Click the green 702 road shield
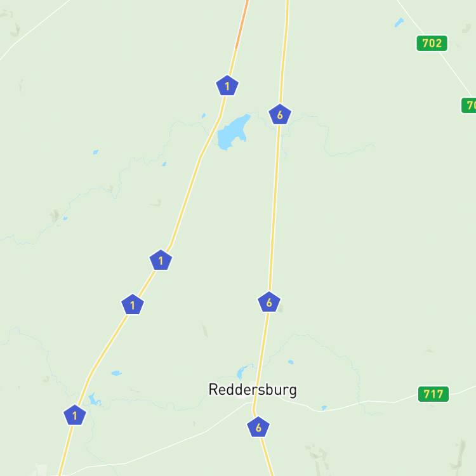476x476 pixels. [x=432, y=43]
